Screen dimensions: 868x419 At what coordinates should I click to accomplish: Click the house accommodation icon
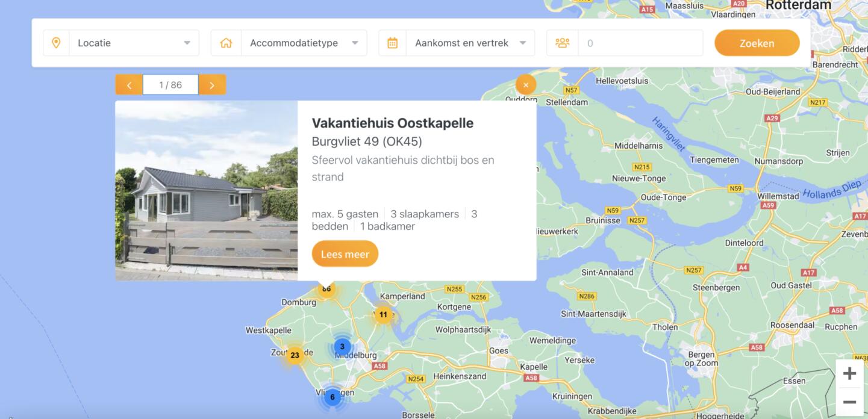point(226,43)
